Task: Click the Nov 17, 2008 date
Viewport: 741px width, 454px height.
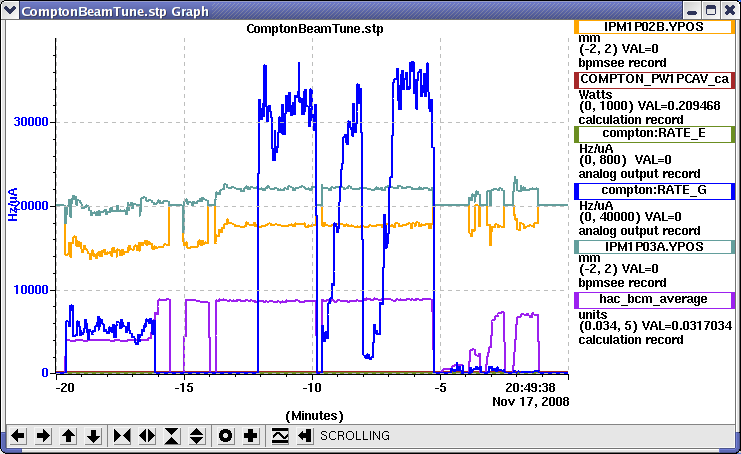Action: (x=531, y=402)
